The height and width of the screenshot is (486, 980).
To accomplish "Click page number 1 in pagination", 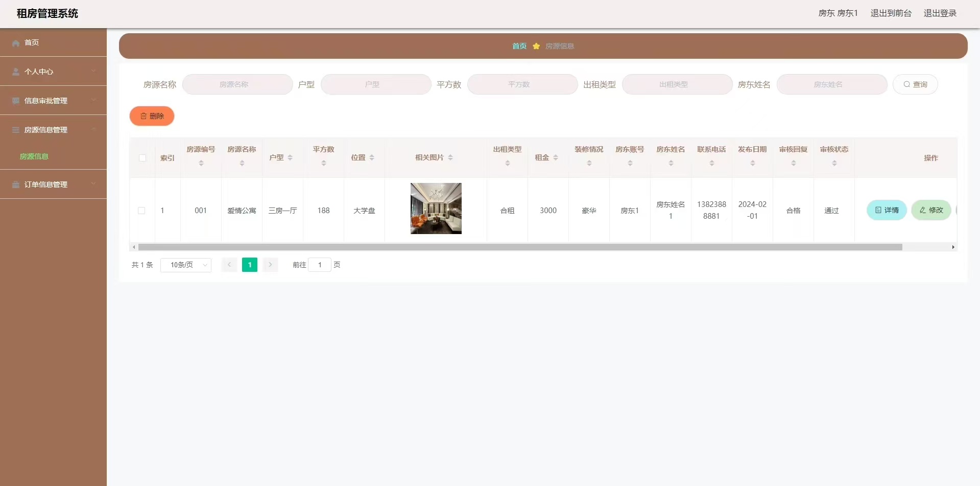I will 250,265.
